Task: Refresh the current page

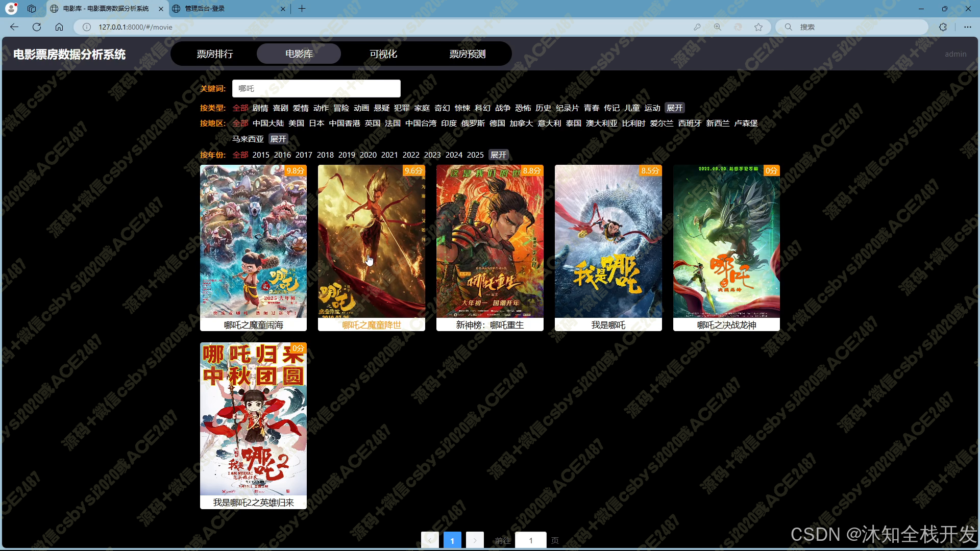Action: tap(37, 27)
